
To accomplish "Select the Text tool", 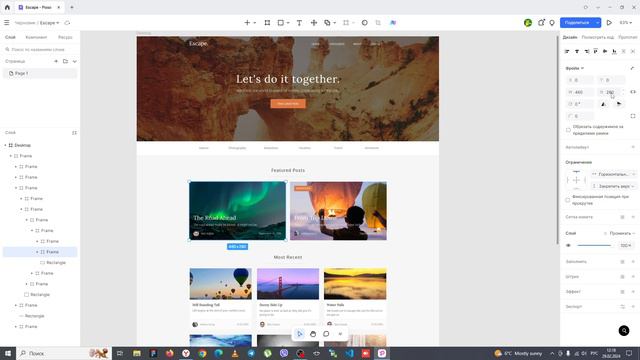I will tap(299, 23).
